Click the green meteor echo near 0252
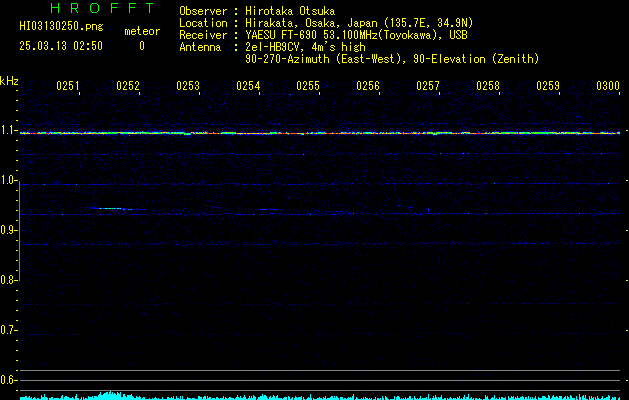The width and height of the screenshot is (629, 400). tap(114, 209)
